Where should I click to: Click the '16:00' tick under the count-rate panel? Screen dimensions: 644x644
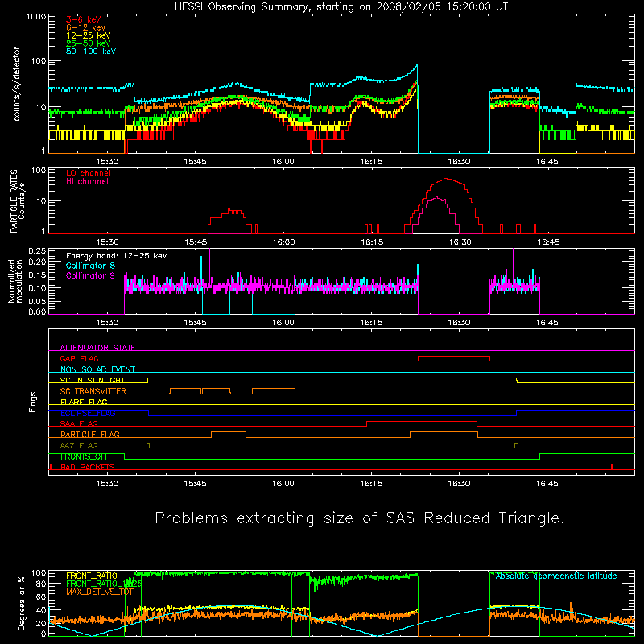[x=283, y=162]
